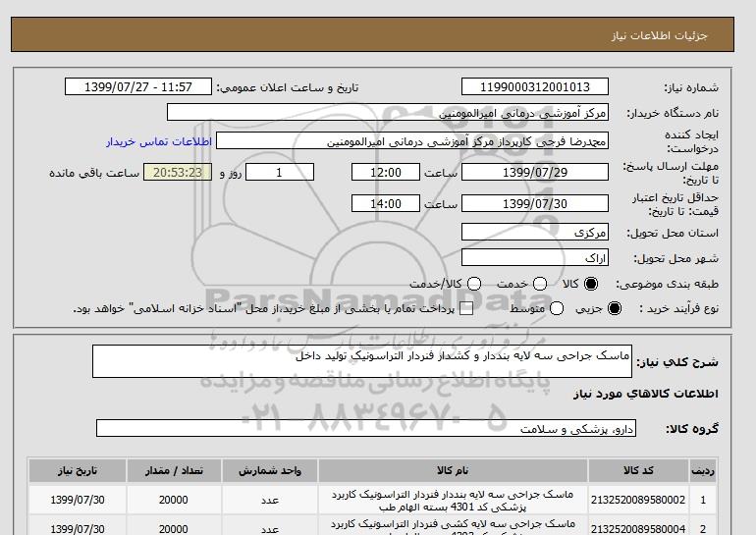This screenshot has height=535, width=756.
Task: Click the price validity date 1399/07/30 field
Action: tap(535, 203)
